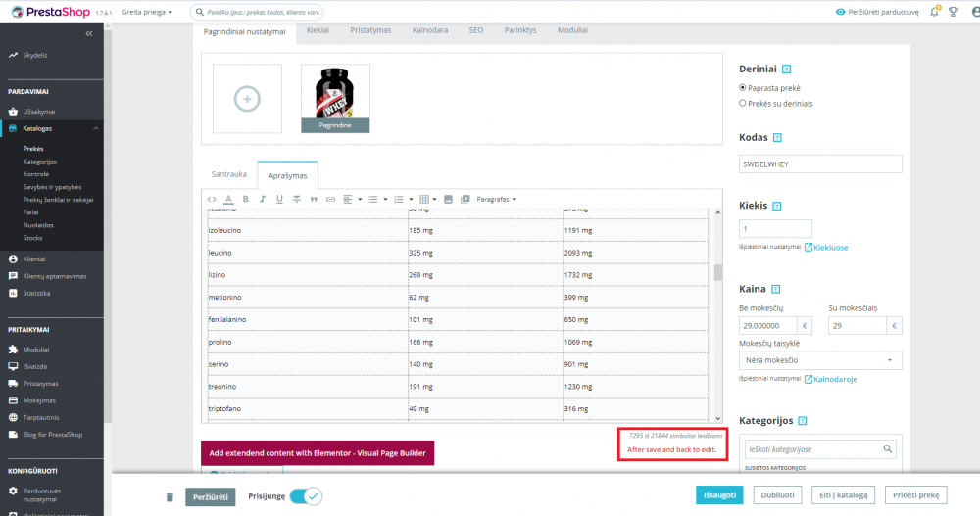Expand table options arrow

tap(434, 200)
